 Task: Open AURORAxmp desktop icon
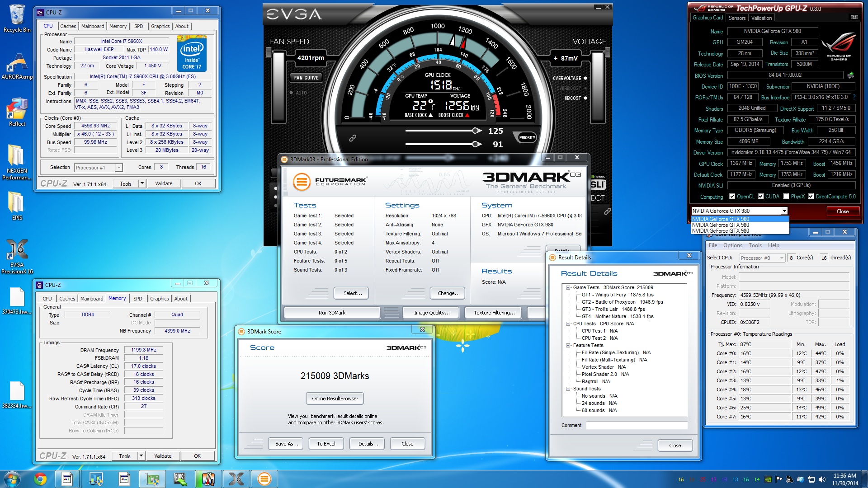17,66
